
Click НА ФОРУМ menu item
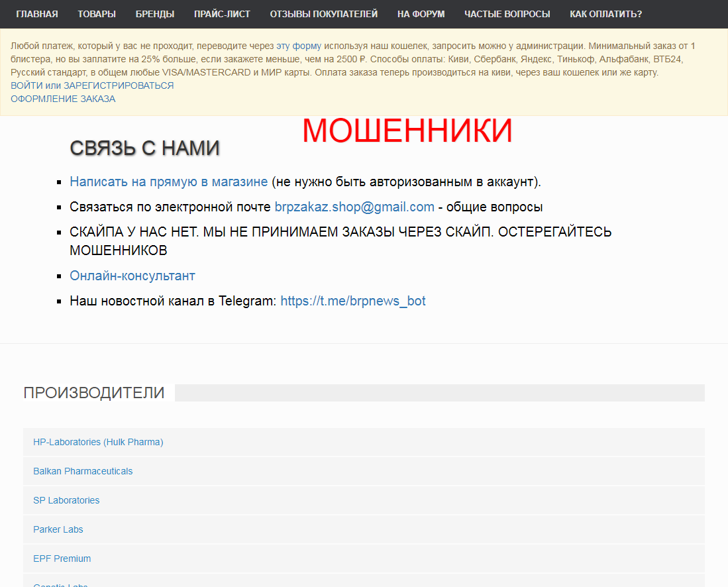pyautogui.click(x=421, y=14)
